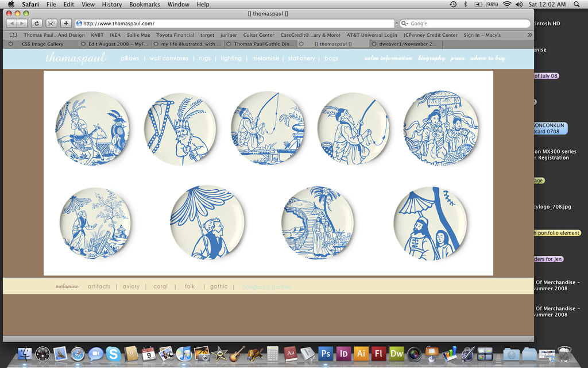588x368 pixels.
Task: Open Spaces from the Dock
Action: (485, 354)
